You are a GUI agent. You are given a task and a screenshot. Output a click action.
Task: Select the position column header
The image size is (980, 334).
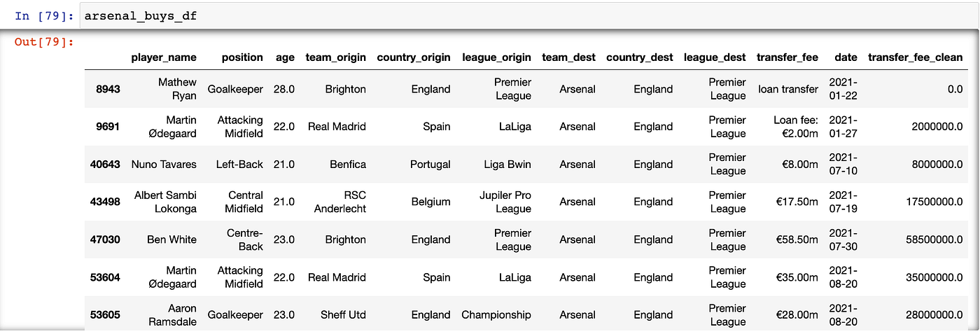(x=242, y=57)
